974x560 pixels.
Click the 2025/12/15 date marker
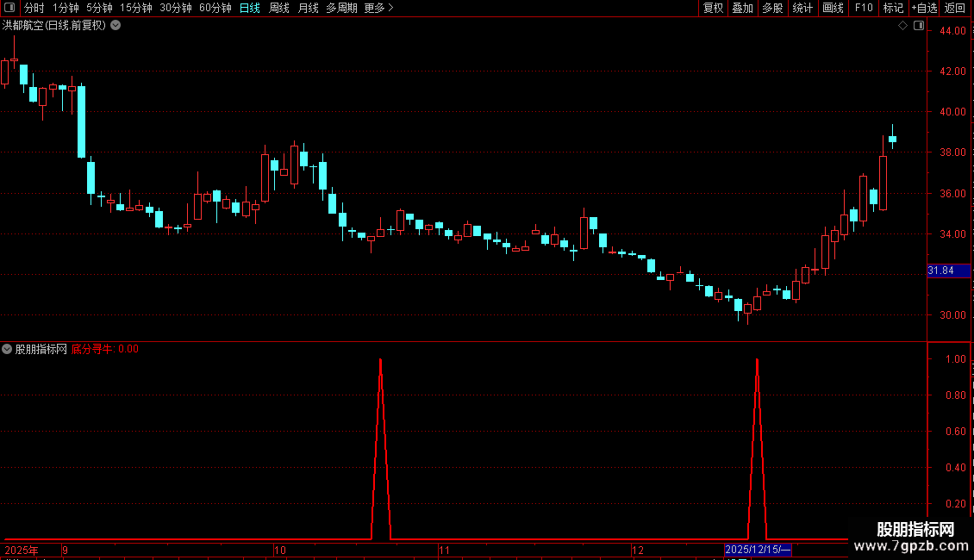[758, 550]
